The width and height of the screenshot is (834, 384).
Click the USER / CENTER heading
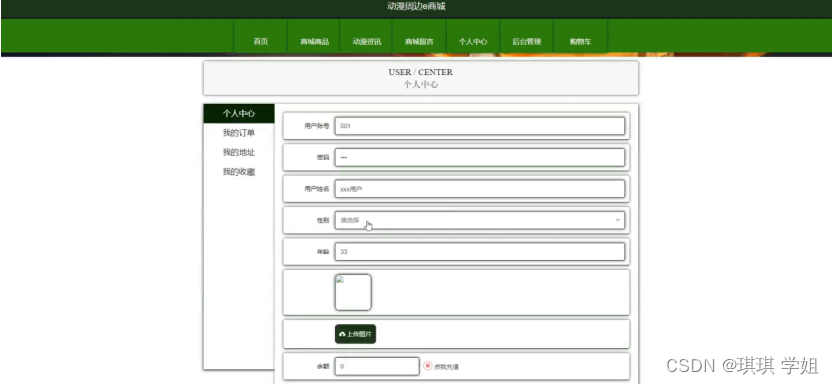(x=421, y=72)
